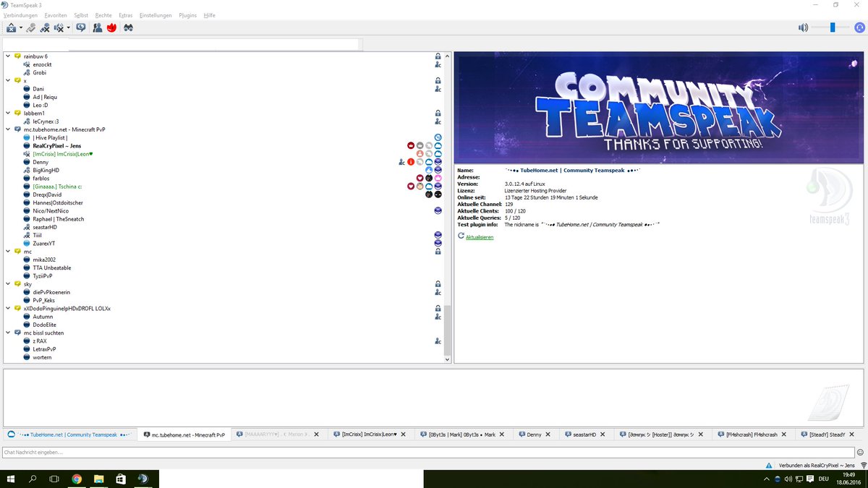Open the Verbindungen menu
The height and width of the screenshot is (488, 868).
(x=20, y=15)
